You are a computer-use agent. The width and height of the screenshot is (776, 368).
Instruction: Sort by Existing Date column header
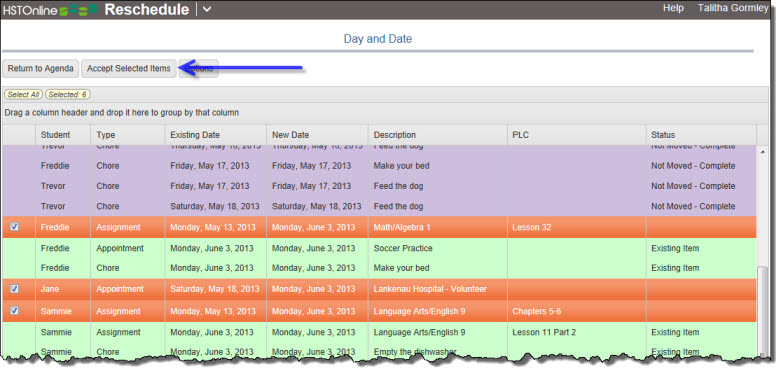pyautogui.click(x=215, y=135)
